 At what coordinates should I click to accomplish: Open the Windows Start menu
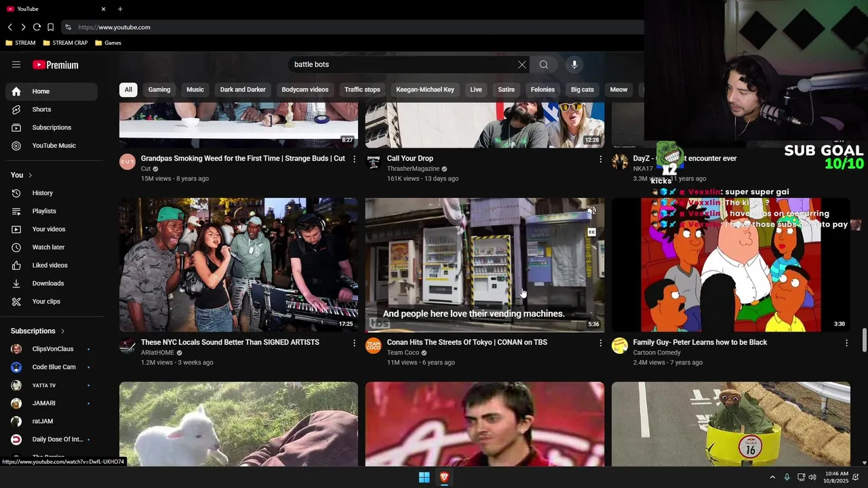tap(424, 477)
